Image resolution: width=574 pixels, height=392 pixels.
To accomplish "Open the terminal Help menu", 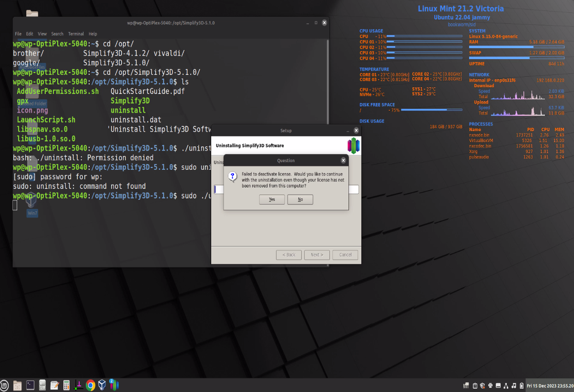I will [93, 34].
